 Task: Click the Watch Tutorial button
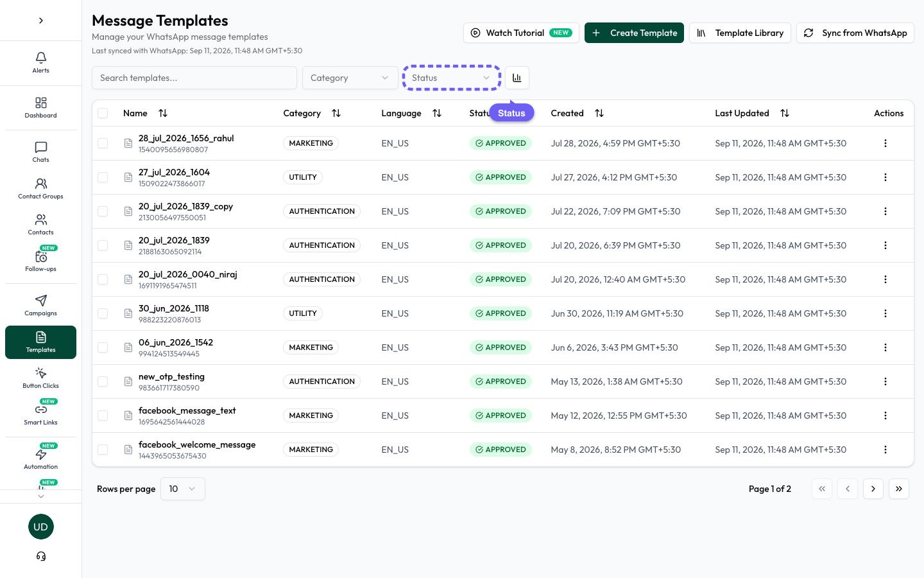pos(521,33)
